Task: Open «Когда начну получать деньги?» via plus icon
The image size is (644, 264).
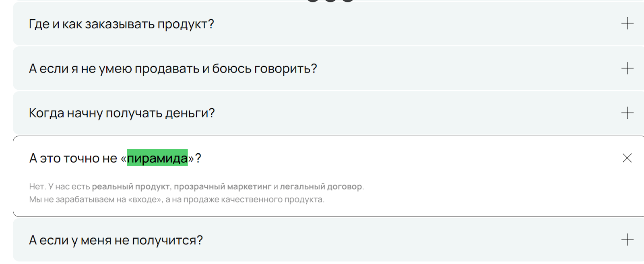Action: pyautogui.click(x=627, y=113)
